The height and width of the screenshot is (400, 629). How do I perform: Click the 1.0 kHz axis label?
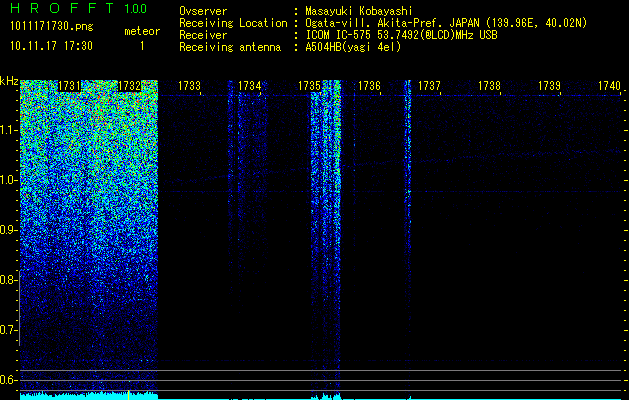8,180
